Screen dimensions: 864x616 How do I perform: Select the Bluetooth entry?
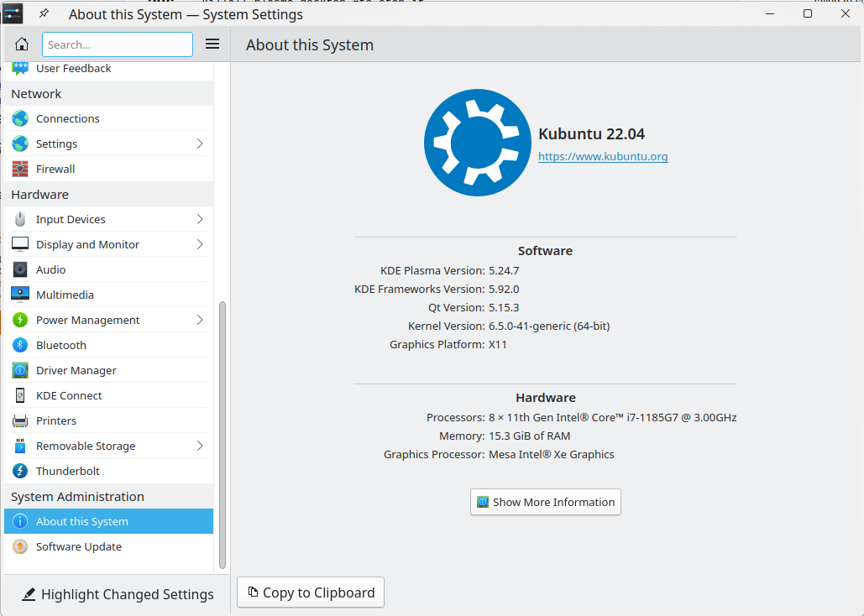(108, 346)
